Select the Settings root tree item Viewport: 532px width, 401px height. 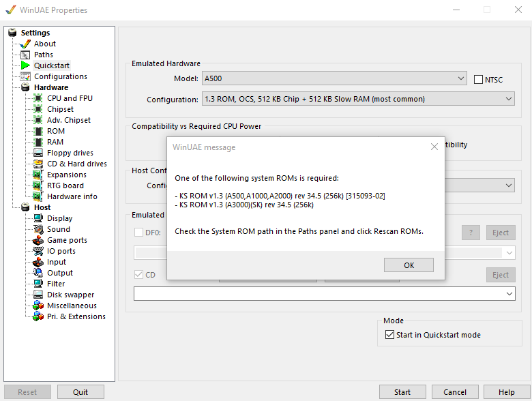35,33
